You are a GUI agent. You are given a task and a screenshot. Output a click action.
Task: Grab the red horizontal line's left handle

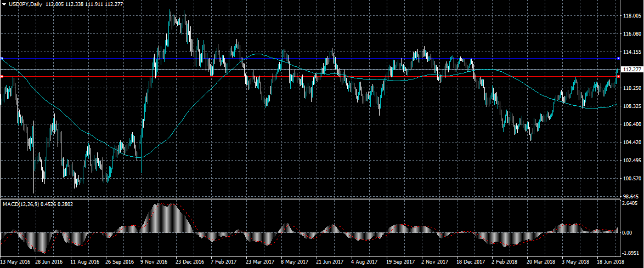click(x=2, y=77)
